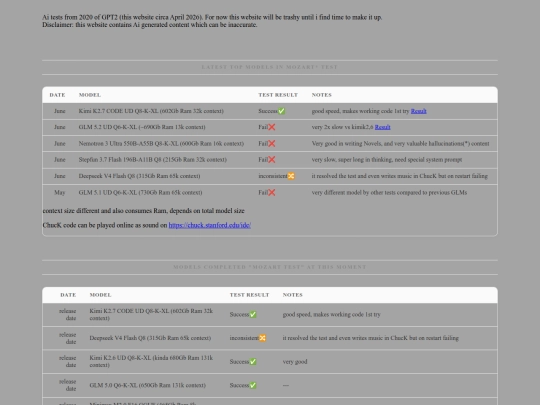Click the 'release date' cell of the GLM 5.0 row
This screenshot has width=540, height=405.
click(x=68, y=385)
